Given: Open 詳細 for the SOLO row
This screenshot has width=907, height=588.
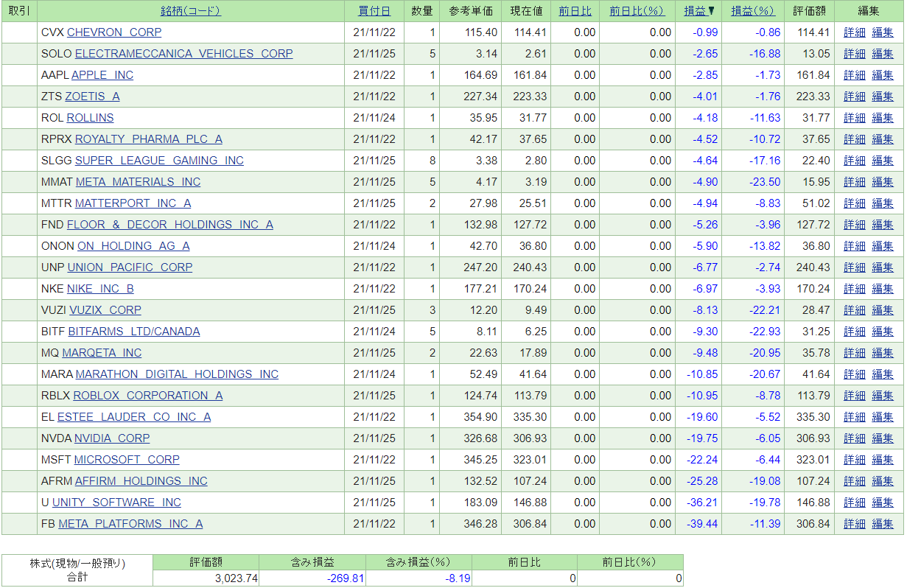Looking at the screenshot, I should (x=855, y=54).
